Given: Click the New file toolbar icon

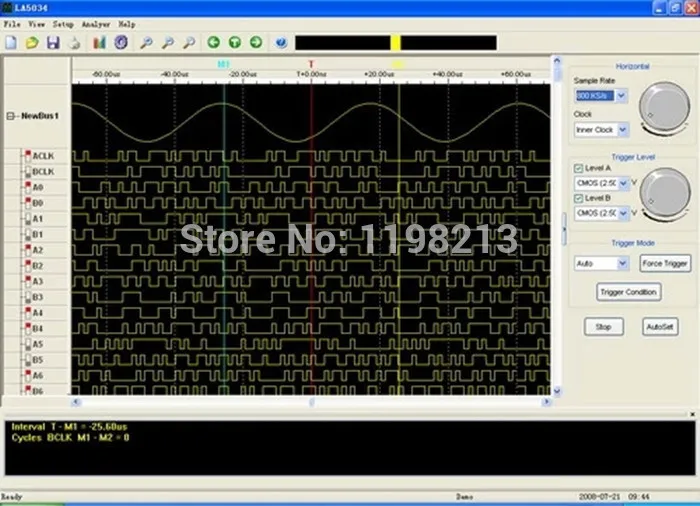Looking at the screenshot, I should (11, 42).
